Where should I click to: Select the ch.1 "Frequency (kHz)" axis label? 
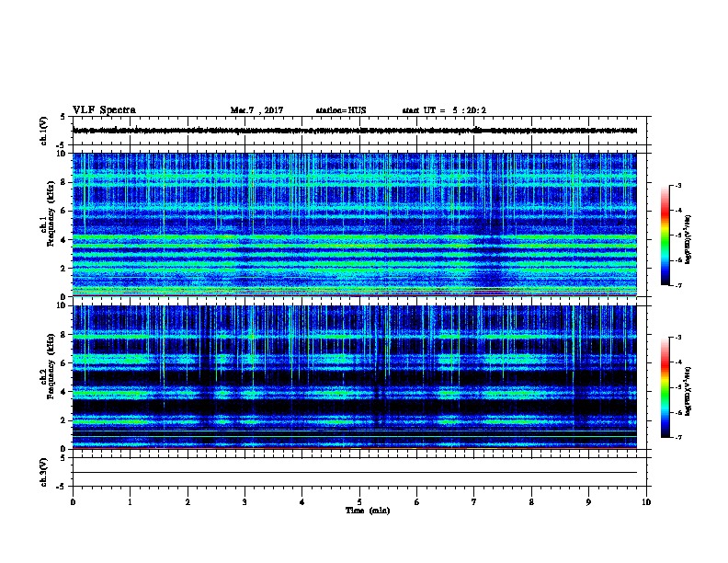pyautogui.click(x=51, y=213)
